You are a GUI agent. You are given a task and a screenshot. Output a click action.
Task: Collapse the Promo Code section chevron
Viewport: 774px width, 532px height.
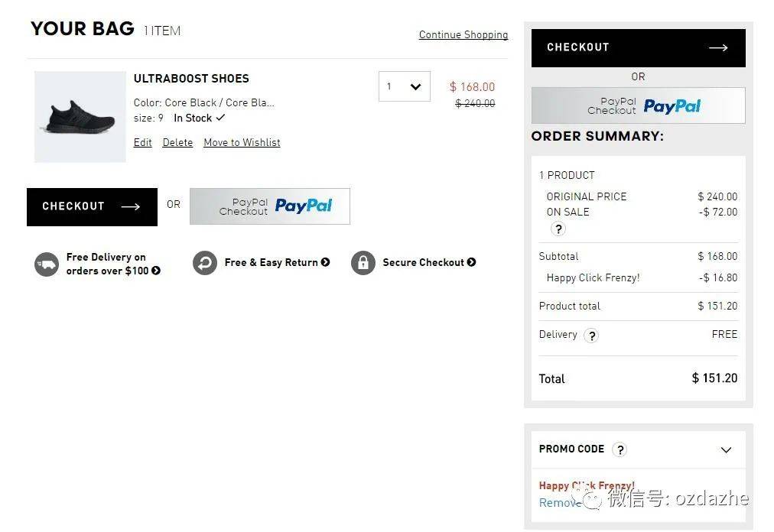point(726,449)
